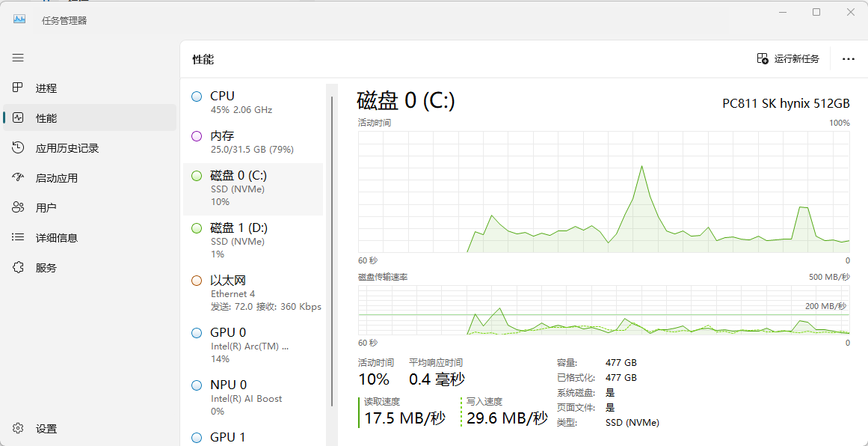Toggle the hamburger navigation menu

(x=18, y=58)
